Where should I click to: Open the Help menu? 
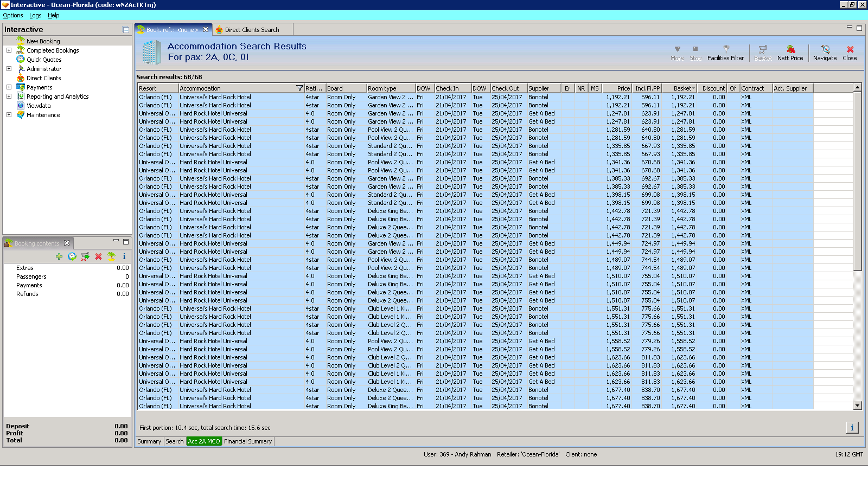click(54, 15)
